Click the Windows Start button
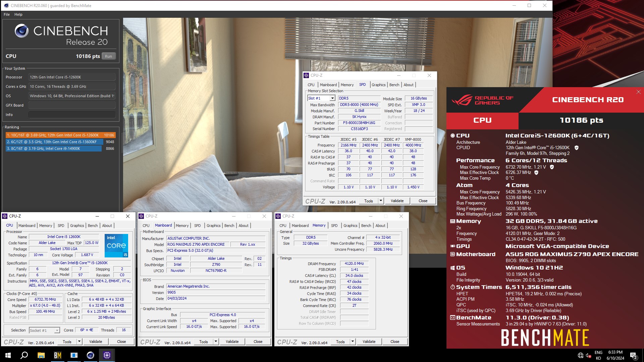The image size is (644, 362). pyautogui.click(x=8, y=355)
